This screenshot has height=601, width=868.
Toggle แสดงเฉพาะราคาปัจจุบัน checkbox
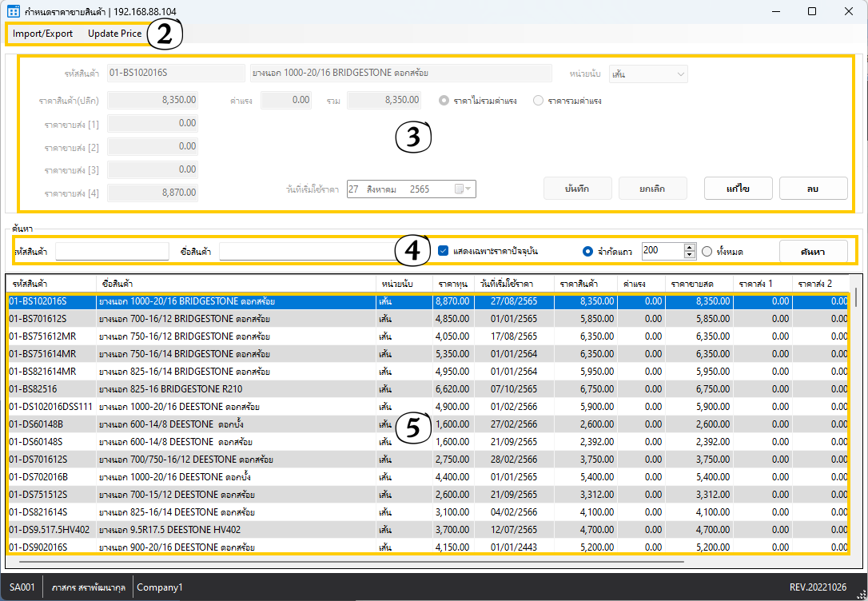point(444,251)
